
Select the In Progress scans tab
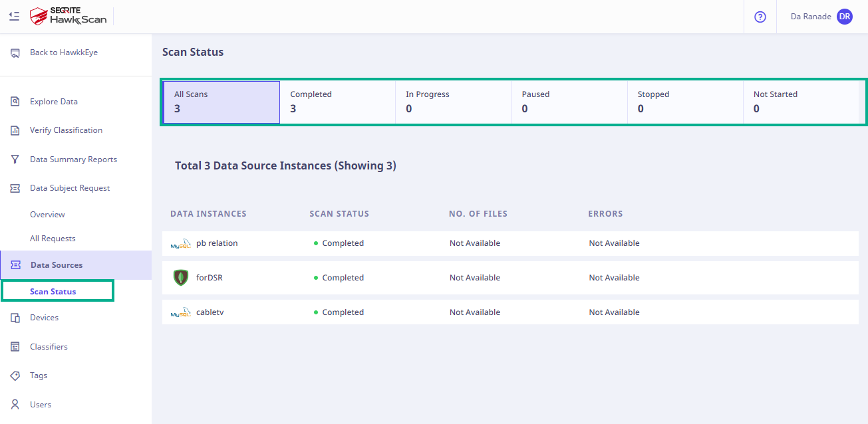pyautogui.click(x=453, y=102)
